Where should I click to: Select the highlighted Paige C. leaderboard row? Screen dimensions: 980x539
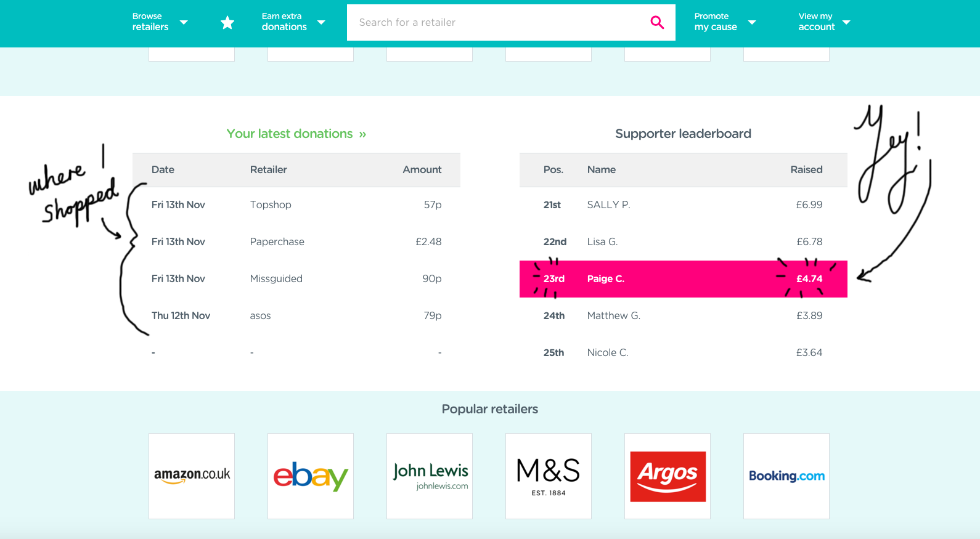click(x=683, y=279)
